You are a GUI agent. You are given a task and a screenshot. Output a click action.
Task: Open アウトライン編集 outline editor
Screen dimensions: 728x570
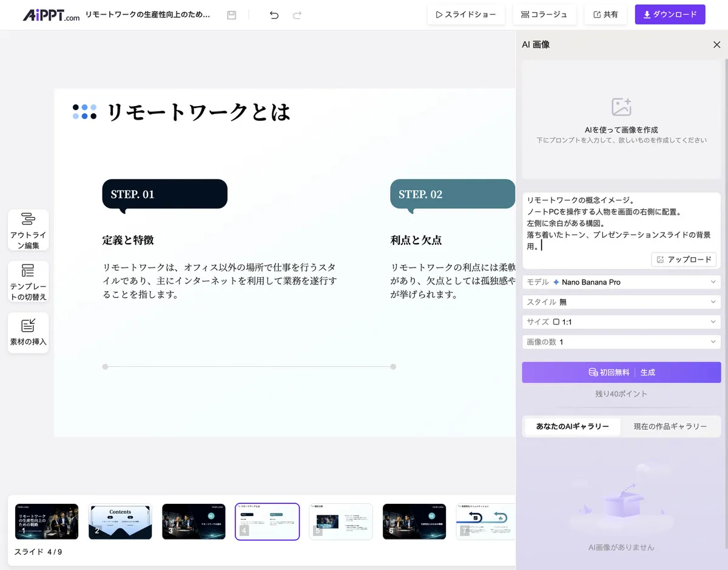(28, 230)
